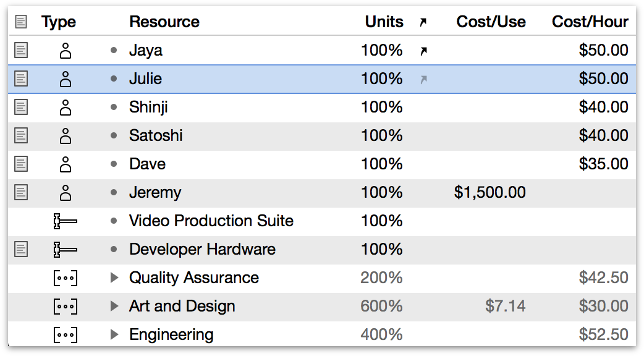Click equipment icon for Developer Hardware
This screenshot has height=356, width=644.
tap(66, 249)
